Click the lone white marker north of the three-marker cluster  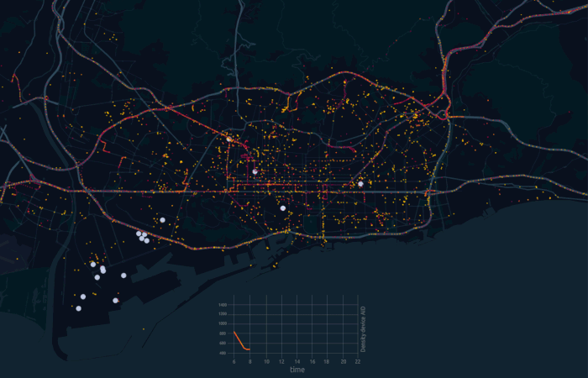pos(163,220)
